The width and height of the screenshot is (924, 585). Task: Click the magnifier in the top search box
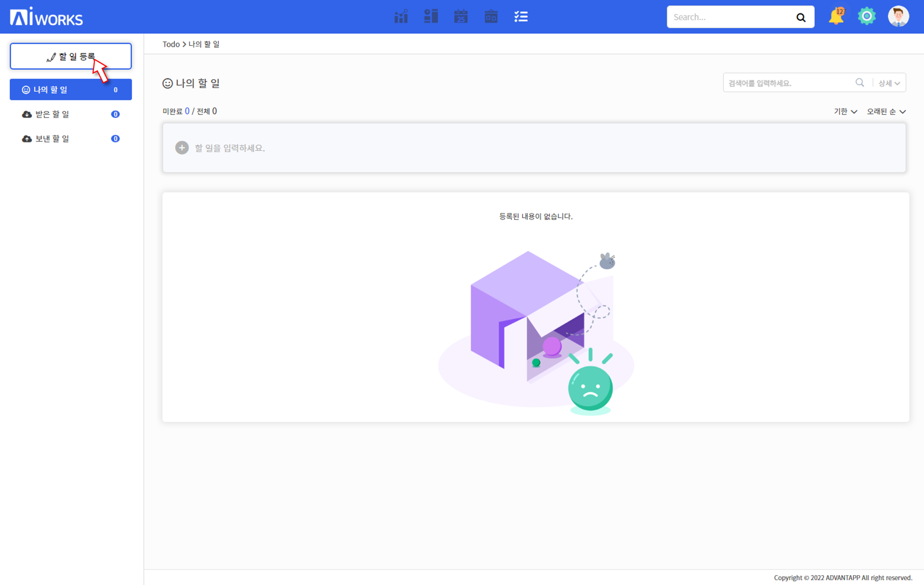coord(801,18)
